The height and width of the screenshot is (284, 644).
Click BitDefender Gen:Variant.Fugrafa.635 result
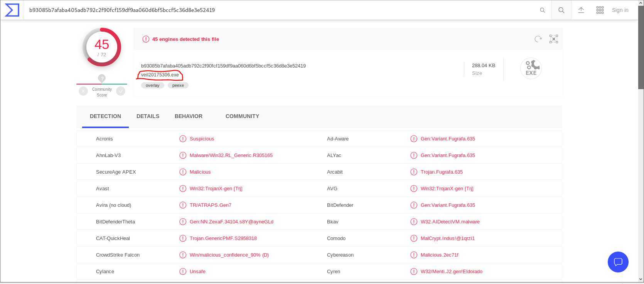tap(448, 205)
